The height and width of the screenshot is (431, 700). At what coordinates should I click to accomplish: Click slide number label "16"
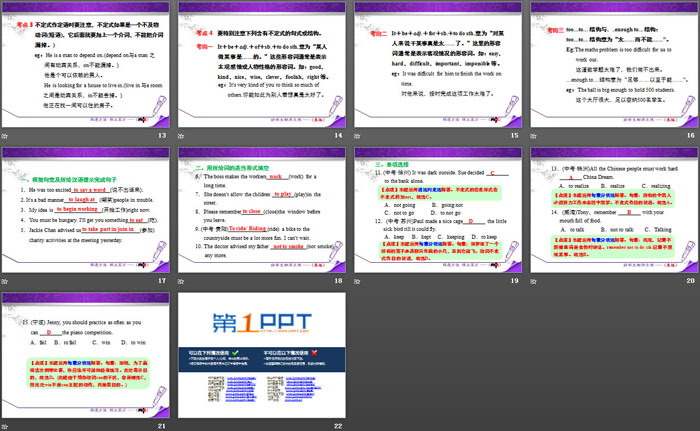click(691, 135)
